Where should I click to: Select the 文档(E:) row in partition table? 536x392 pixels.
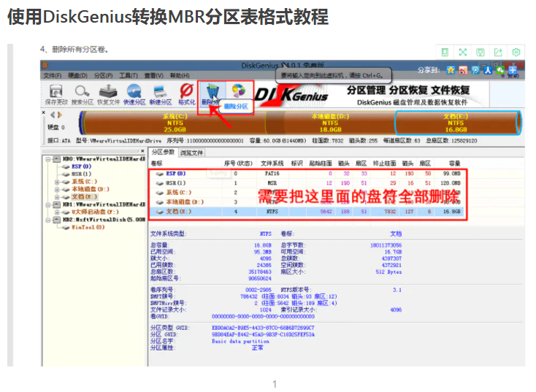307,212
